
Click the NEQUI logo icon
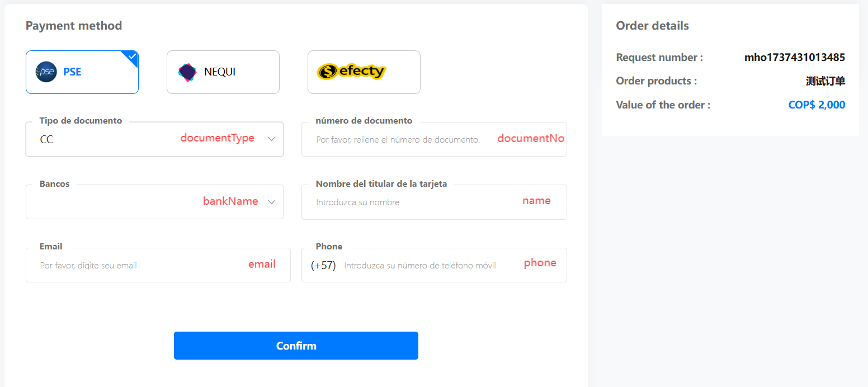(187, 73)
